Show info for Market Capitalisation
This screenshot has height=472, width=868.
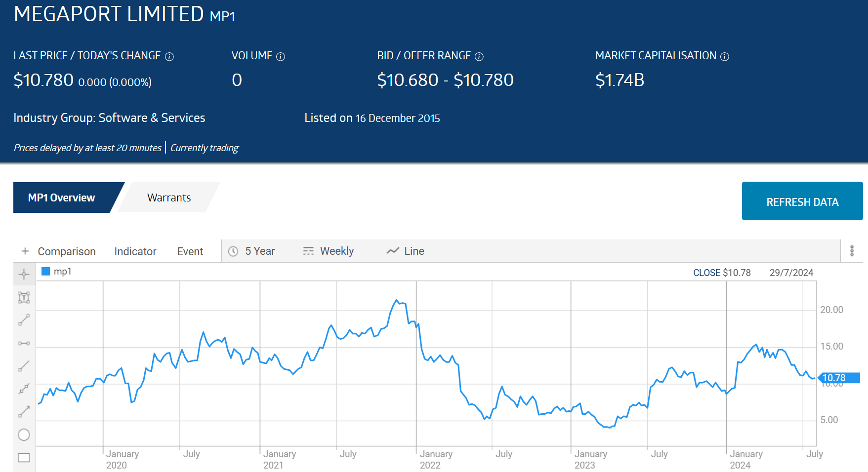725,57
